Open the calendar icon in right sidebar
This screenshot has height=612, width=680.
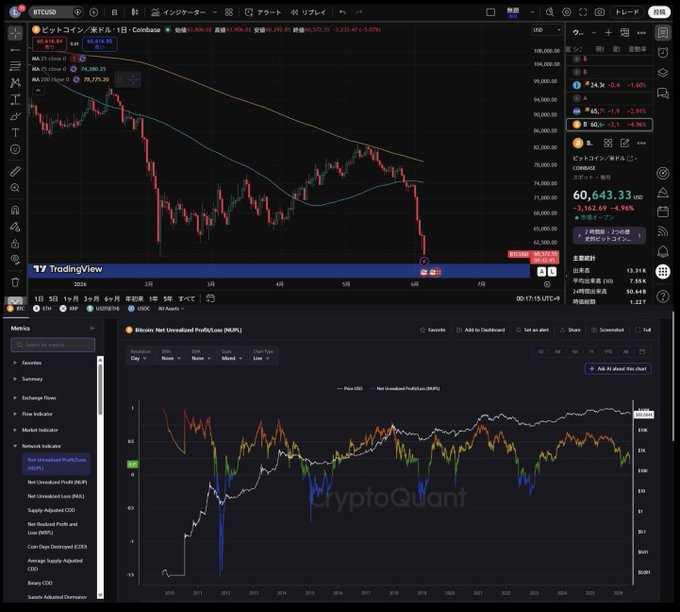point(663,212)
